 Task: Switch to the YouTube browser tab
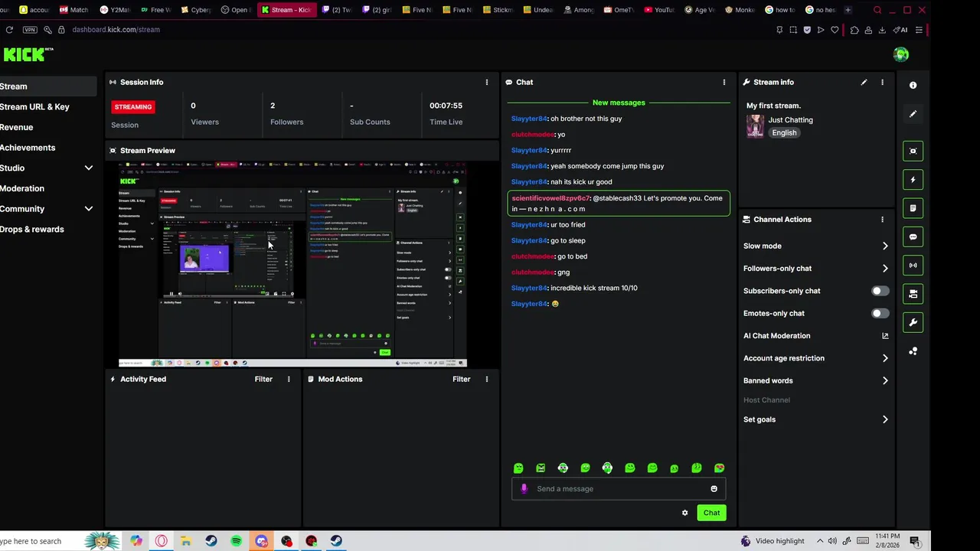tap(659, 10)
